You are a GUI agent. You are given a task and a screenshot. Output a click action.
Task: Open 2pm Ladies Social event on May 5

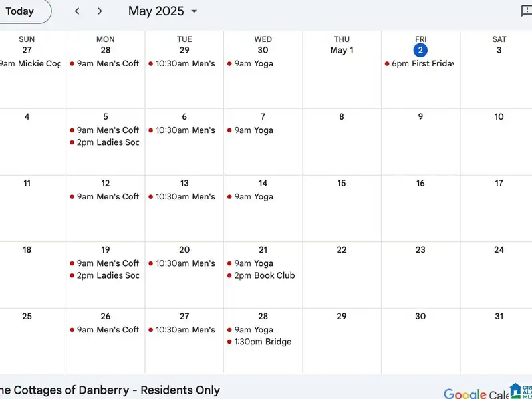coord(108,142)
